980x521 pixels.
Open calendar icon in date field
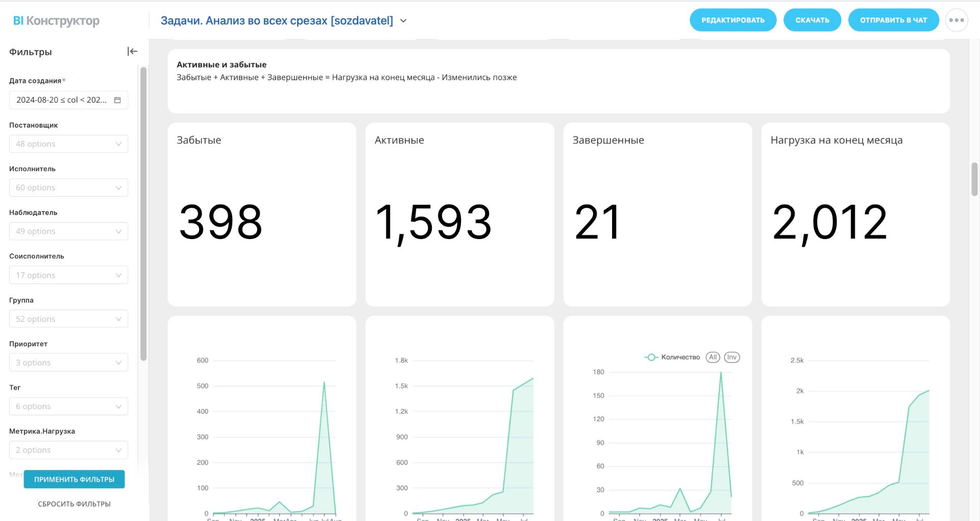click(x=117, y=100)
